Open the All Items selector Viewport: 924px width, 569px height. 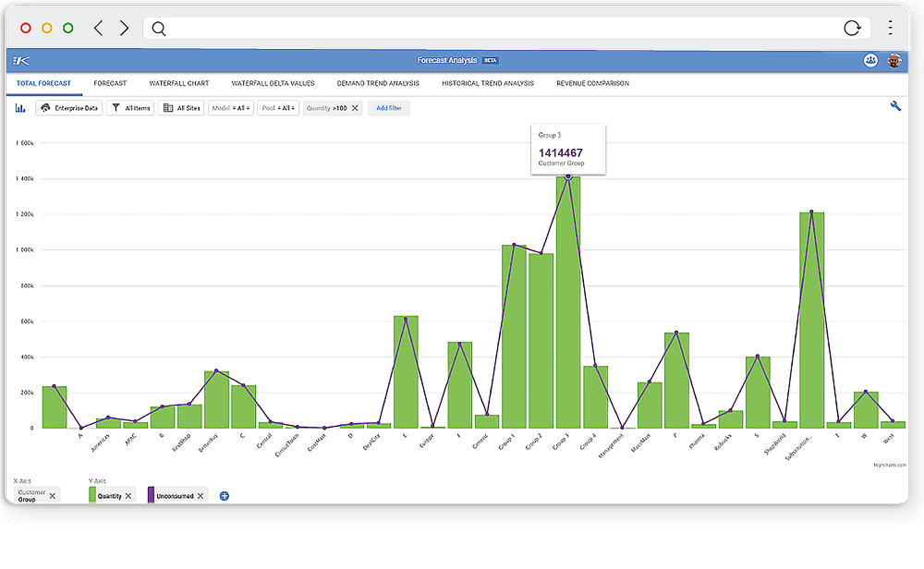(x=130, y=108)
